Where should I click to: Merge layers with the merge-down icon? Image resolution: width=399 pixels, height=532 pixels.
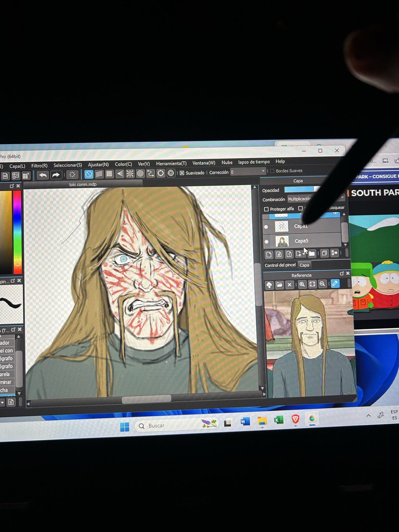[334, 253]
